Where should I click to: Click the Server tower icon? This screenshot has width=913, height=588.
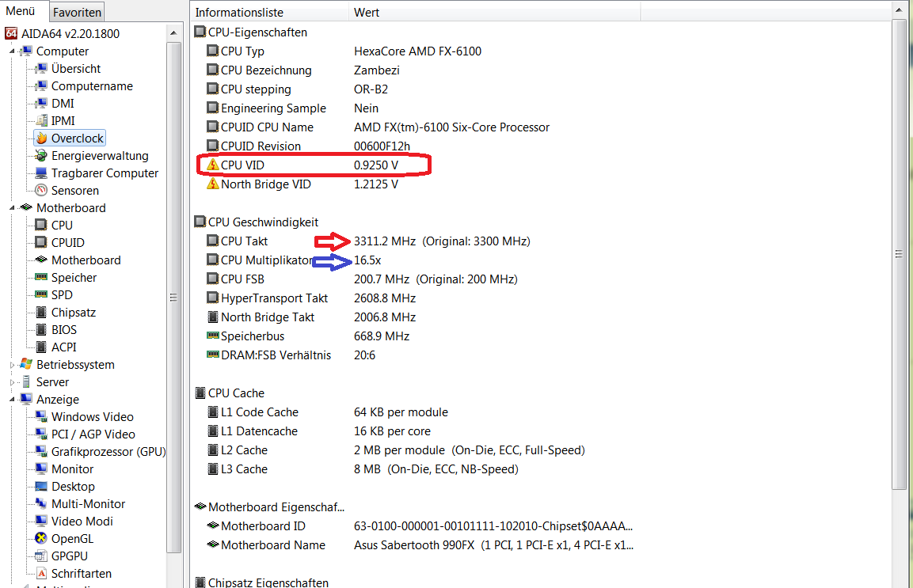26,382
